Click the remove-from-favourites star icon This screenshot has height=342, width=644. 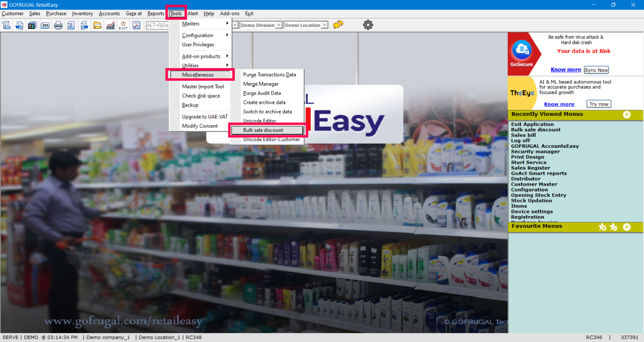(x=613, y=227)
